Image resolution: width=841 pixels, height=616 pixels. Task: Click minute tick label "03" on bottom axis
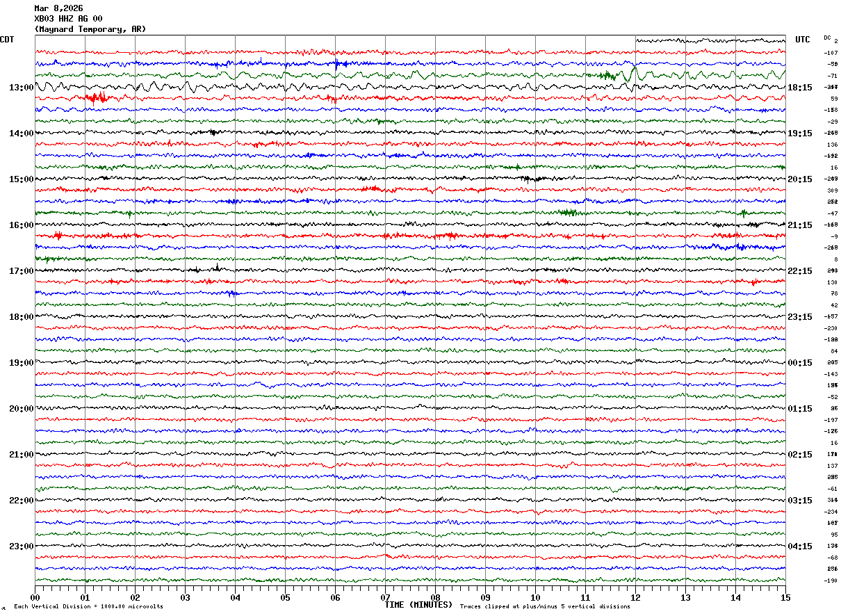[x=185, y=597]
